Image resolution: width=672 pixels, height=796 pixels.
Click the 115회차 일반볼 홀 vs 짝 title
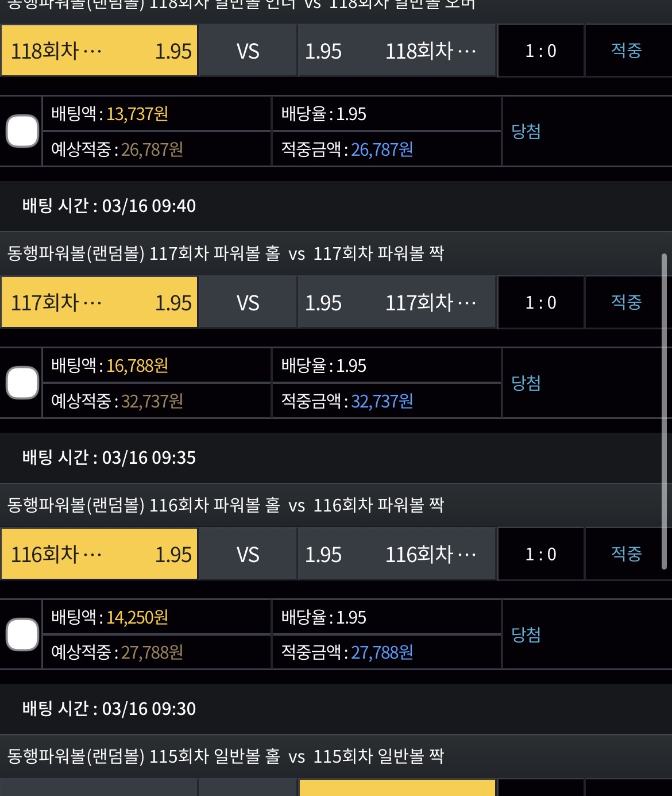click(225, 756)
